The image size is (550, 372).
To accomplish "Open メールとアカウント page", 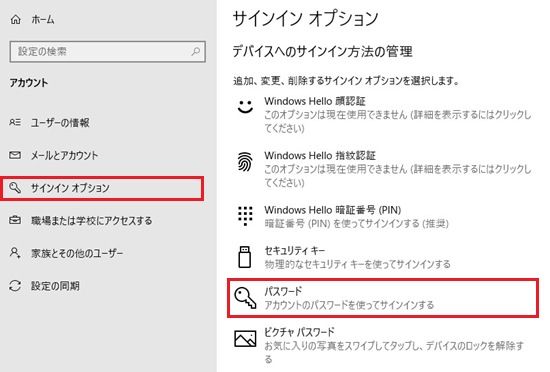I will [x=64, y=155].
